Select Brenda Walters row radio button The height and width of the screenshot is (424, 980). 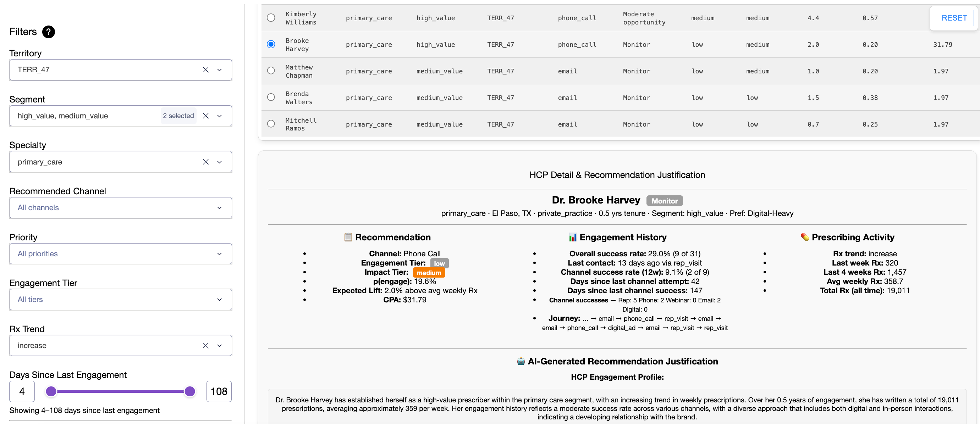271,97
